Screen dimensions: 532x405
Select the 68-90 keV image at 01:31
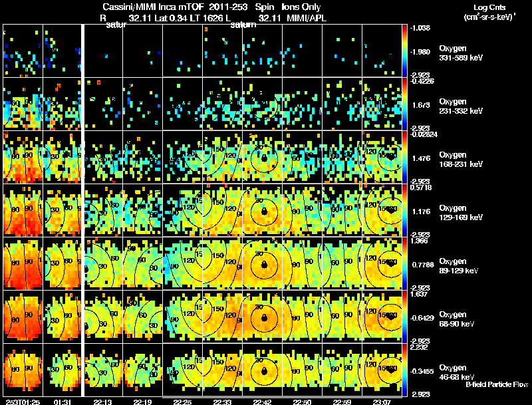coord(62,317)
